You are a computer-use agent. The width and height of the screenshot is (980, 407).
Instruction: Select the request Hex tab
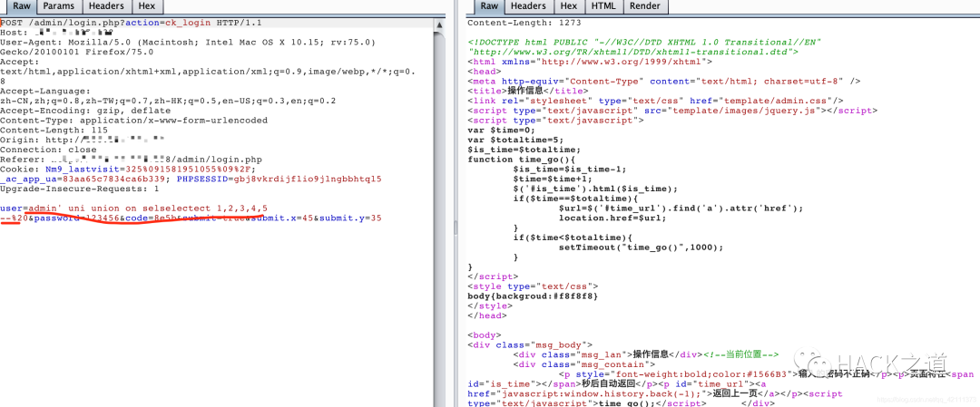point(147,6)
